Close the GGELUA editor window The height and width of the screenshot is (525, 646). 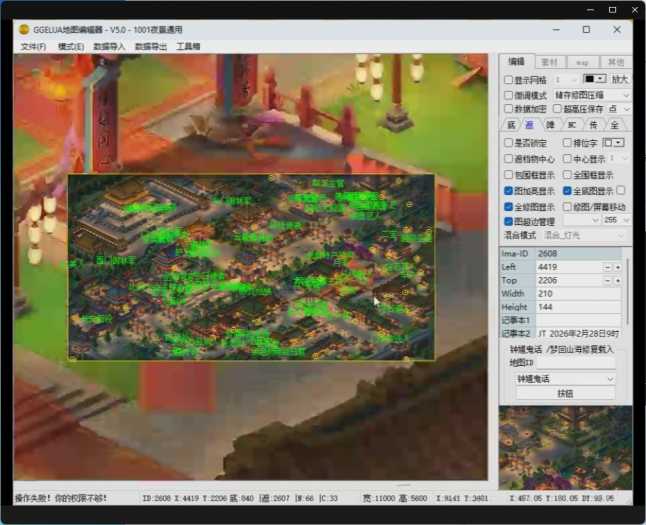coord(617,29)
